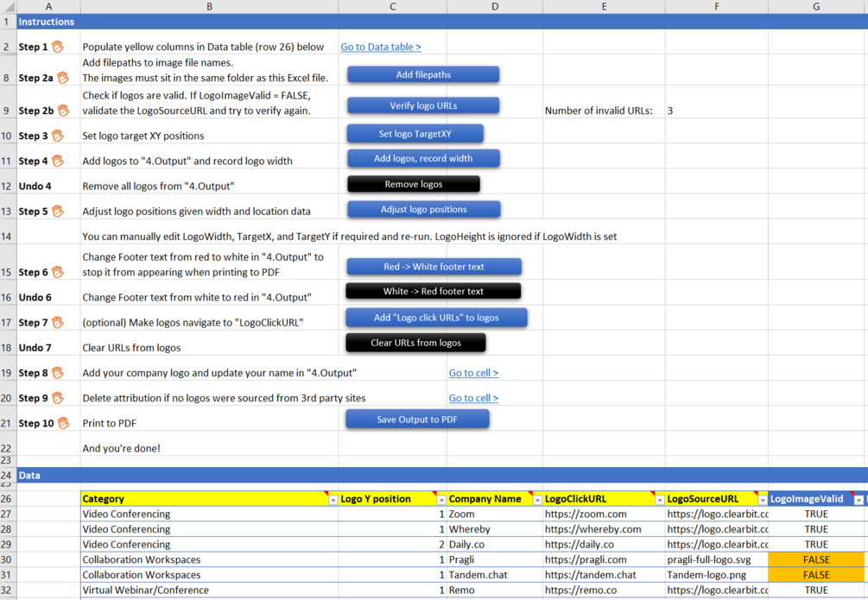This screenshot has width=868, height=600.
Task: Click the Clear URLs from logos button
Action: [415, 343]
